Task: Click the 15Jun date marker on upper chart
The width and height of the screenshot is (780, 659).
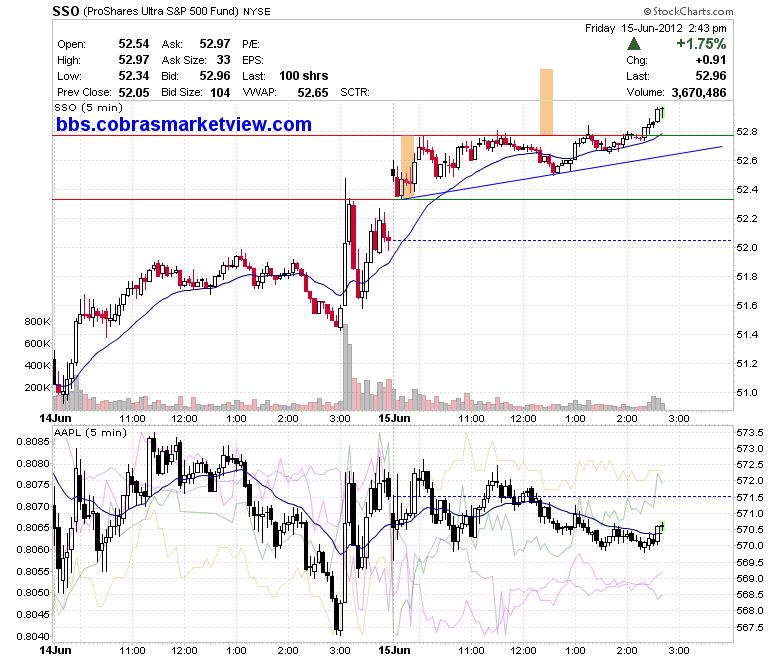Action: click(394, 418)
